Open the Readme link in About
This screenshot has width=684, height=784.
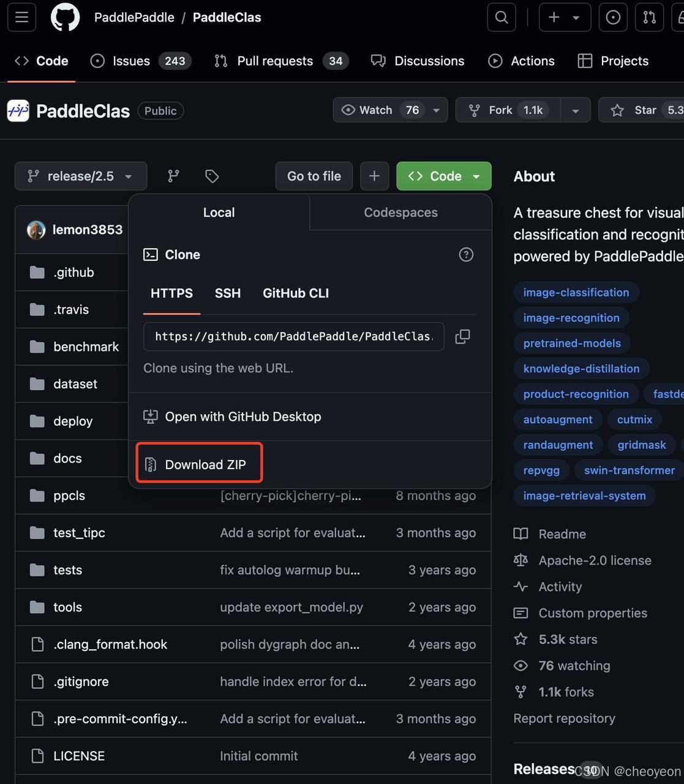coord(550,534)
